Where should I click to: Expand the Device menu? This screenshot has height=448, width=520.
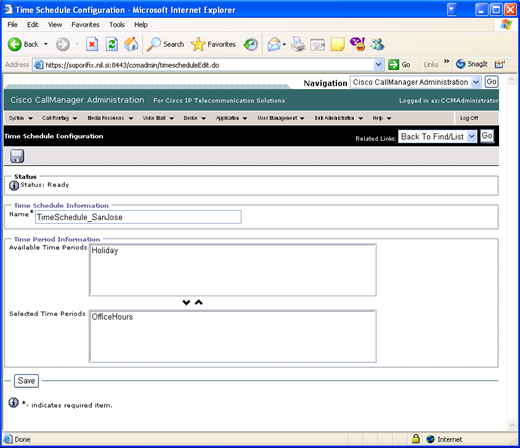click(x=195, y=118)
